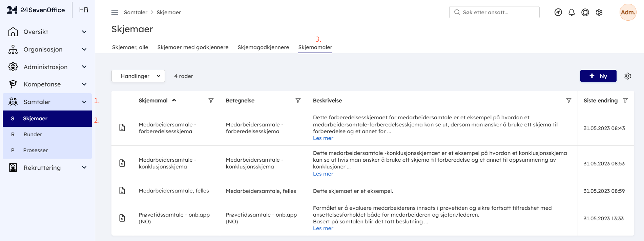Click the '4 rader' row count
Viewport: 644px width, 241px height.
(x=184, y=76)
